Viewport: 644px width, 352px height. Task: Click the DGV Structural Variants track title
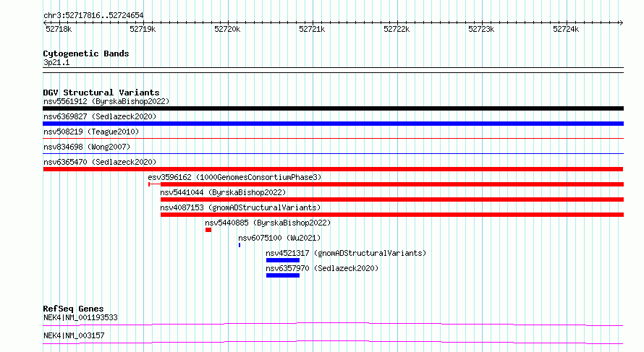pos(101,93)
